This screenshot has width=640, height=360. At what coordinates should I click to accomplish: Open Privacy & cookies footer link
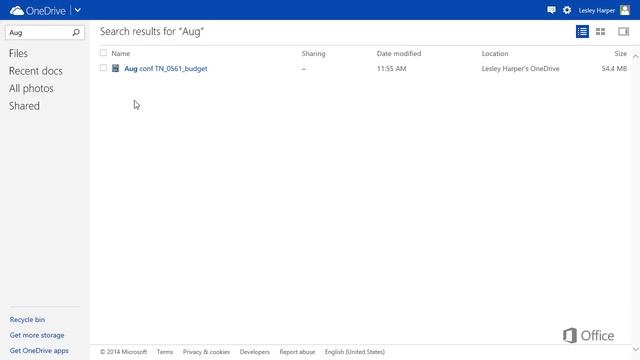tap(206, 352)
